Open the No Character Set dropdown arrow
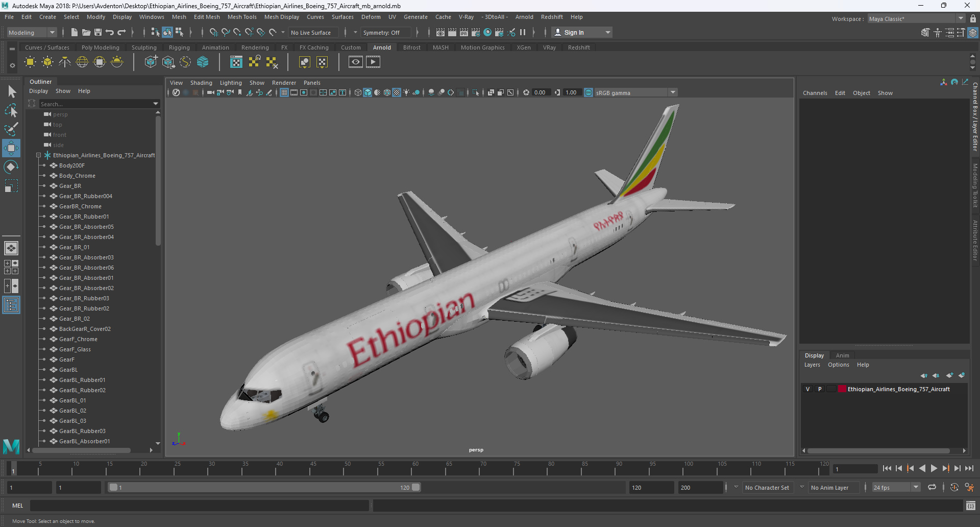 coord(736,487)
